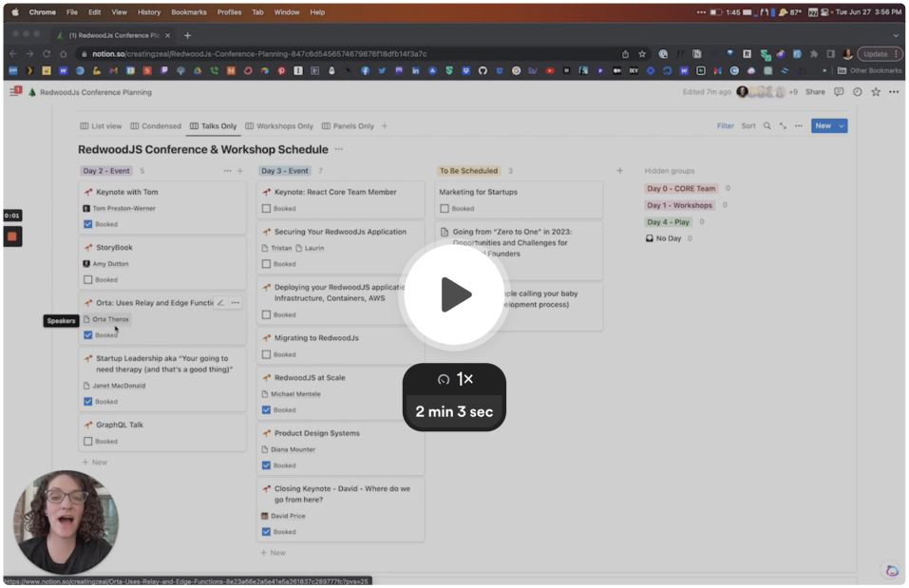
Task: Check Booked on Keynote: React Core Team Member
Action: point(266,209)
